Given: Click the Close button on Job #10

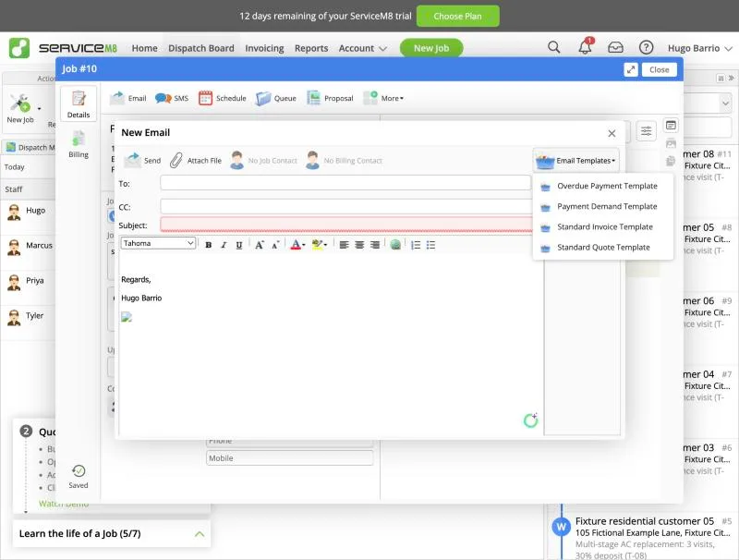Looking at the screenshot, I should (x=659, y=69).
